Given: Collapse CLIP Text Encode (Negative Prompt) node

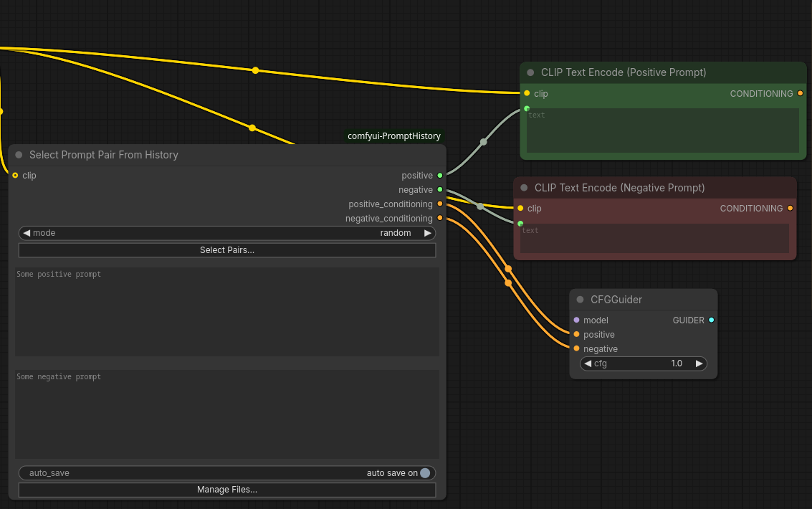Looking at the screenshot, I should click(524, 187).
